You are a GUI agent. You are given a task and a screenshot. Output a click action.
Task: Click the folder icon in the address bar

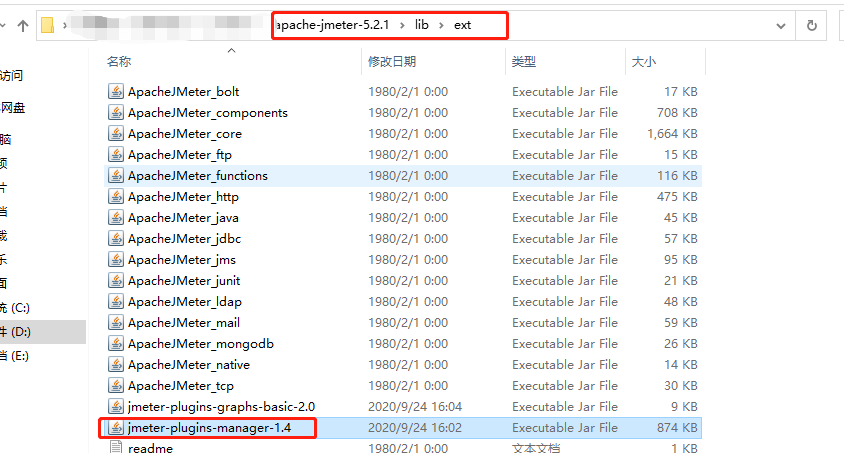pyautogui.click(x=47, y=25)
